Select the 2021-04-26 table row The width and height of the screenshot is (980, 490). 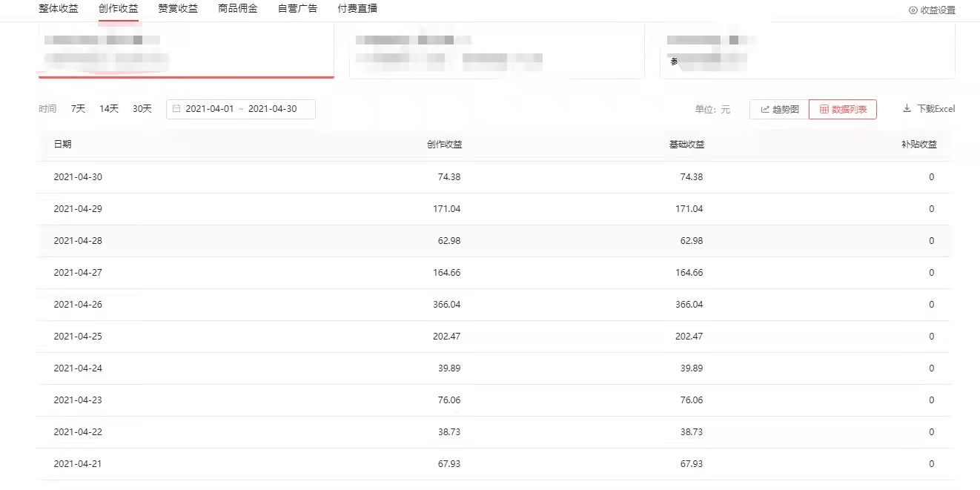pos(493,305)
